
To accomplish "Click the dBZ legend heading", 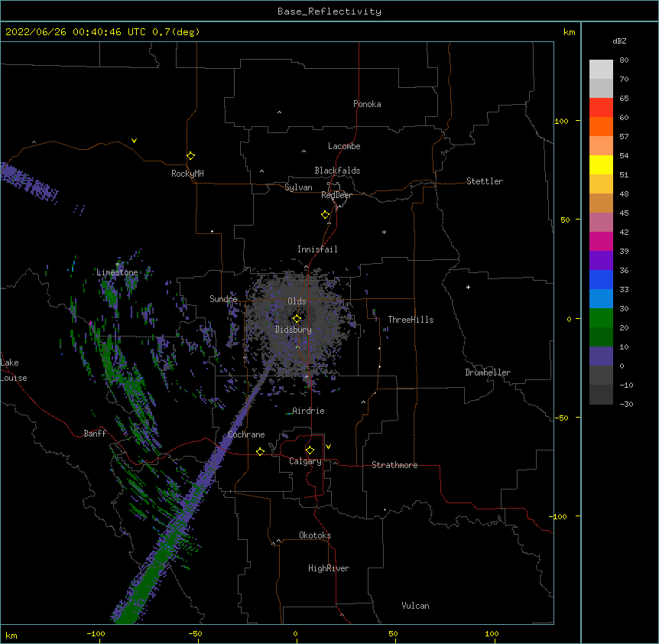I will click(619, 41).
